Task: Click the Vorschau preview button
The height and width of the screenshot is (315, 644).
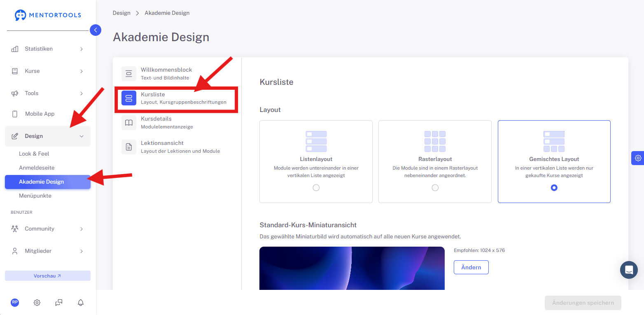Action: point(48,276)
